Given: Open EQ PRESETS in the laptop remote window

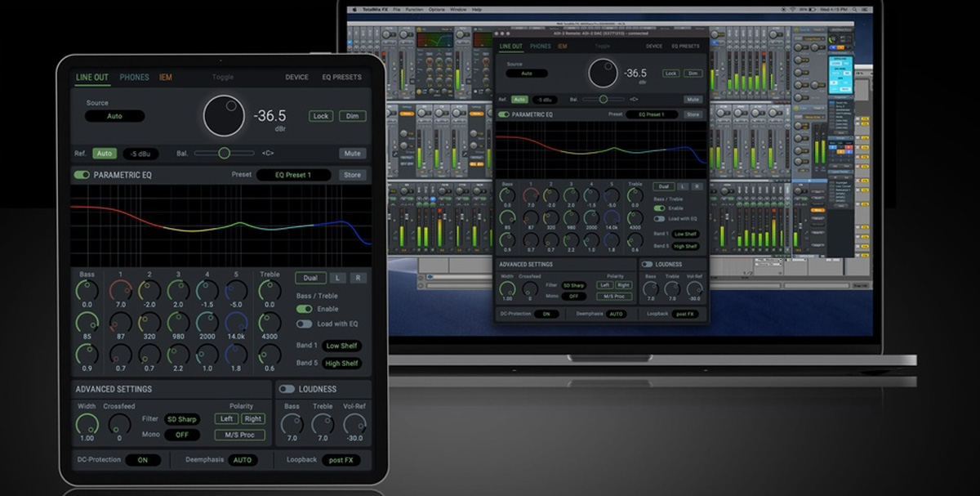Looking at the screenshot, I should [686, 47].
